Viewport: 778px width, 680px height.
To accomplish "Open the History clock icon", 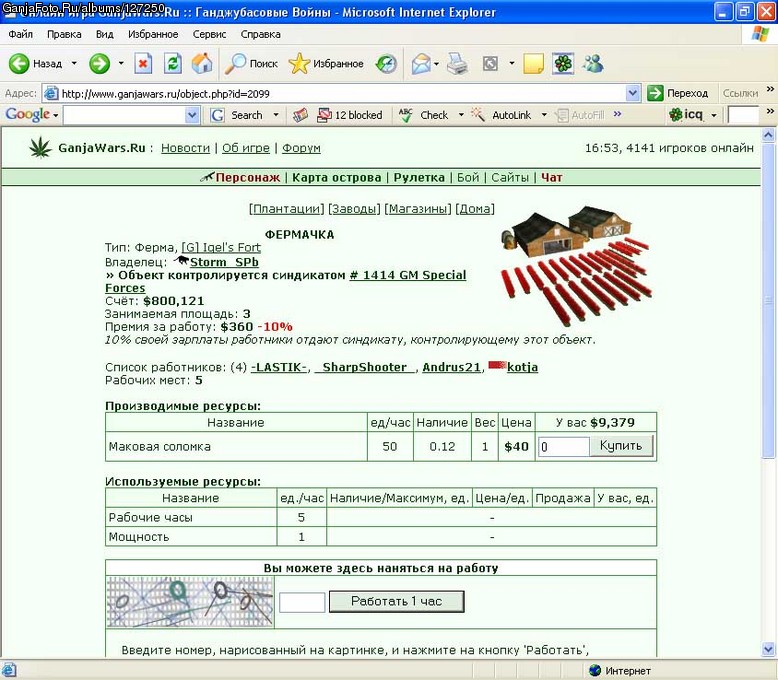I will pos(386,64).
